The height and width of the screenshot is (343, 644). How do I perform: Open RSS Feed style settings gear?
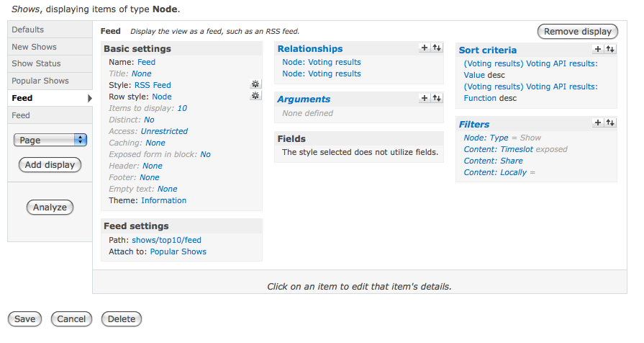pyautogui.click(x=255, y=84)
